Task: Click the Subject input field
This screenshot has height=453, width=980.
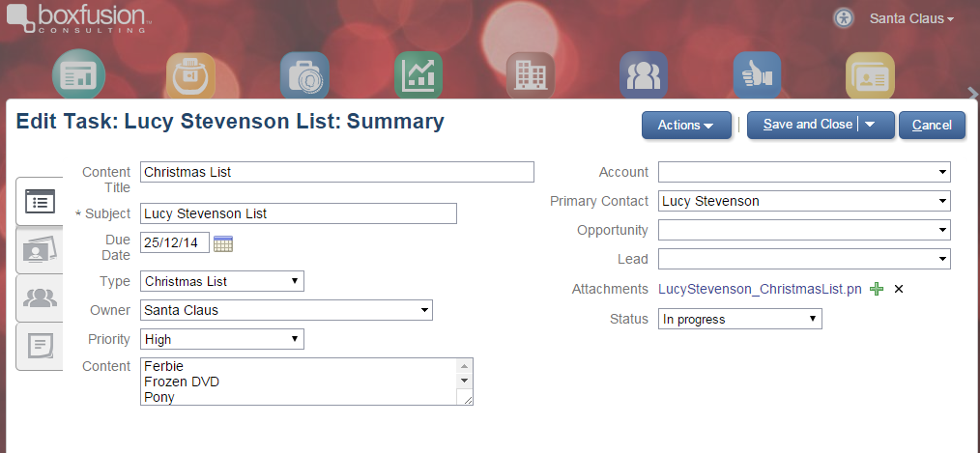Action: (298, 213)
